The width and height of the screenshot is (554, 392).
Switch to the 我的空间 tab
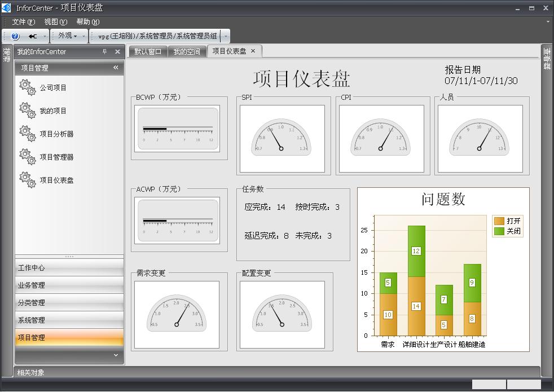click(x=187, y=51)
